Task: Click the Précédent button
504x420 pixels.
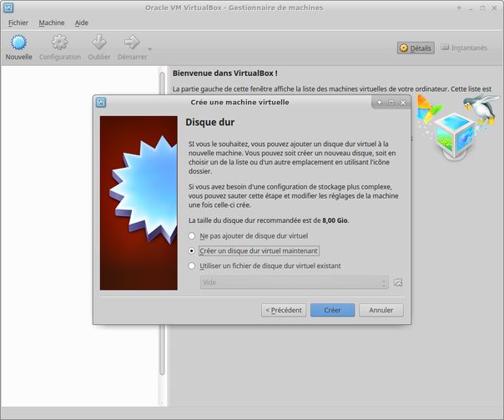Action: click(284, 310)
